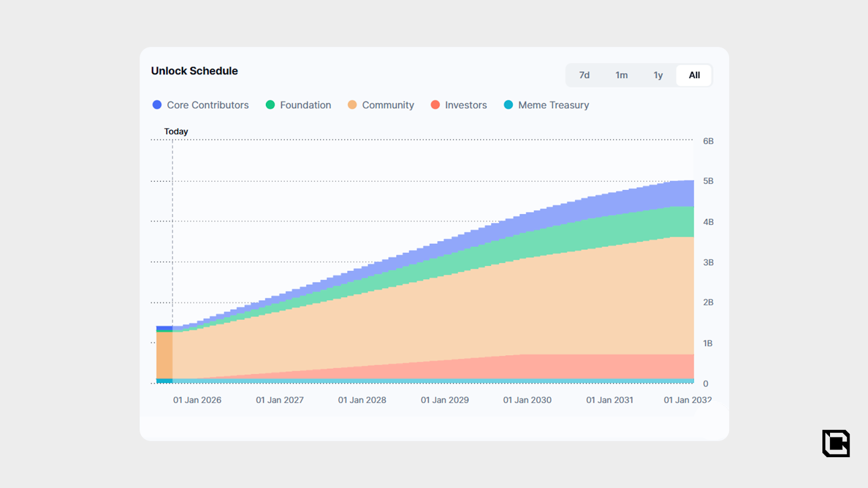Hide the Community series via legend
Image resolution: width=868 pixels, height=488 pixels.
click(x=387, y=105)
